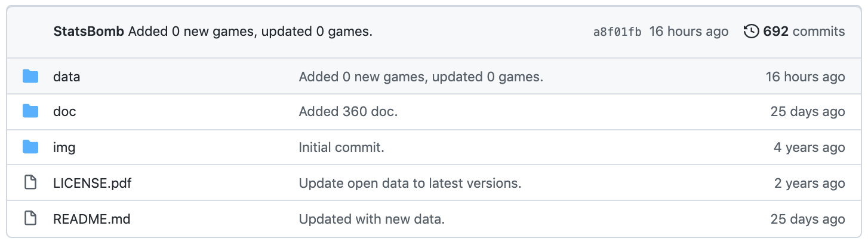
Task: Open the LICENSE.pdf file
Action: [x=92, y=183]
